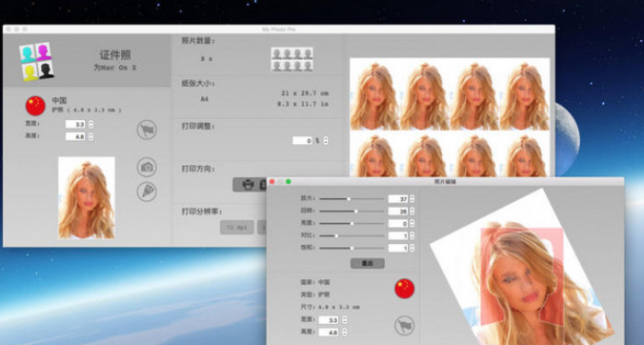
Task: Click the contrast slider handle
Action: (336, 235)
